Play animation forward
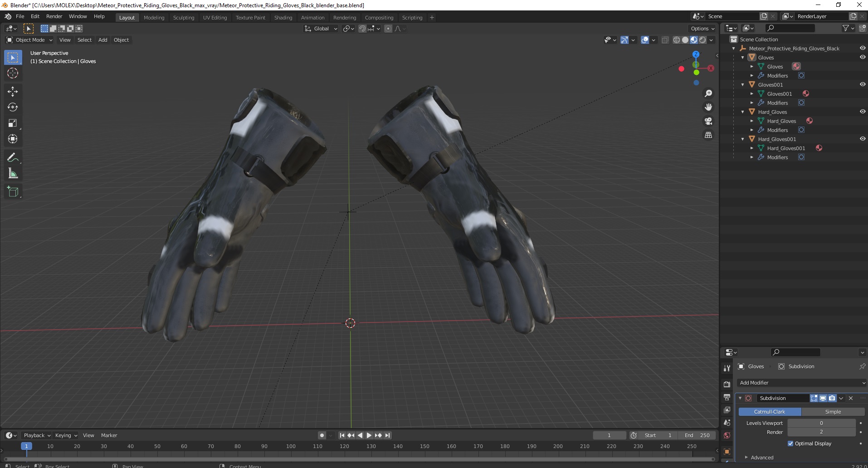Screen dimensions: 868x468 [369, 435]
